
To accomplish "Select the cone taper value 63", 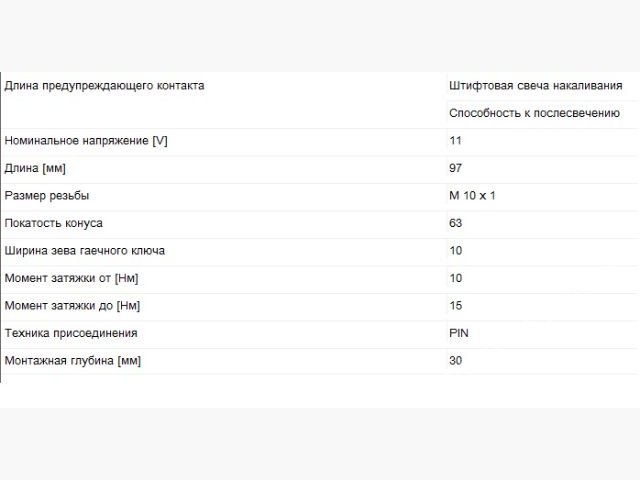I will tap(456, 223).
